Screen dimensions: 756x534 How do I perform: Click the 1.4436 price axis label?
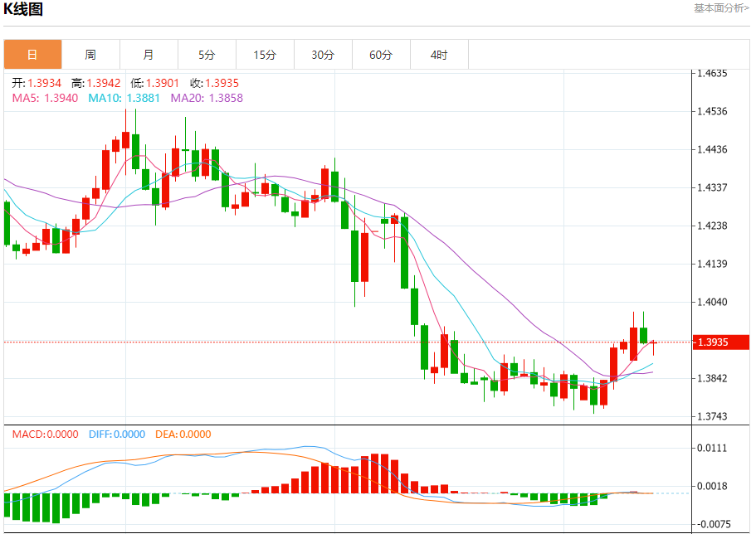[x=712, y=149]
